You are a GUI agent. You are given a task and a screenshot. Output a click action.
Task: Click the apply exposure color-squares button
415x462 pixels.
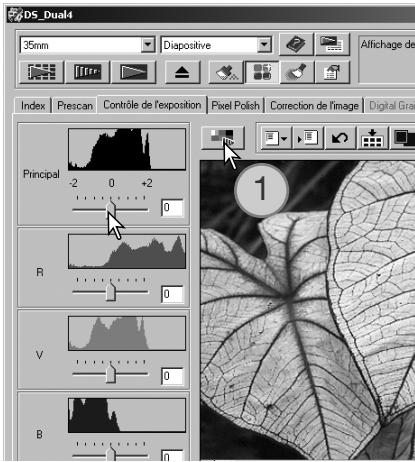click(x=223, y=138)
